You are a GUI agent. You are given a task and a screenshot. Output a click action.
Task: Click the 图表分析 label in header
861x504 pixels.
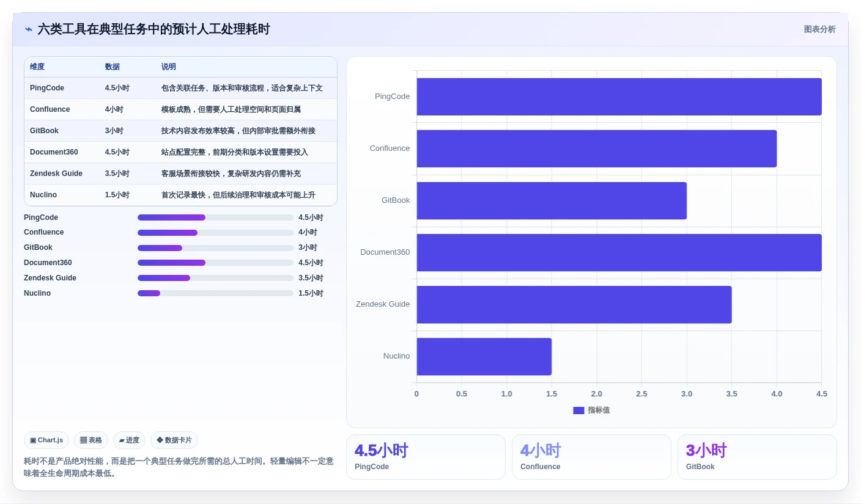(x=819, y=29)
